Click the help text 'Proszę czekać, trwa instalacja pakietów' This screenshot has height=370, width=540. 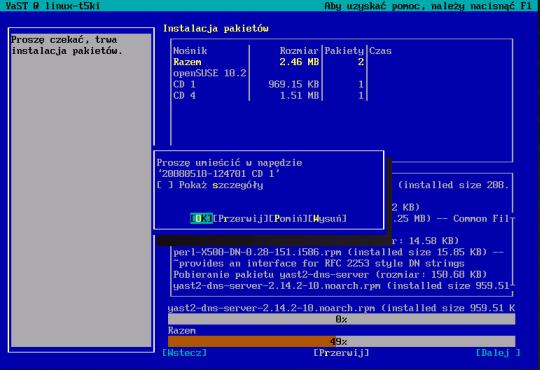(67, 45)
